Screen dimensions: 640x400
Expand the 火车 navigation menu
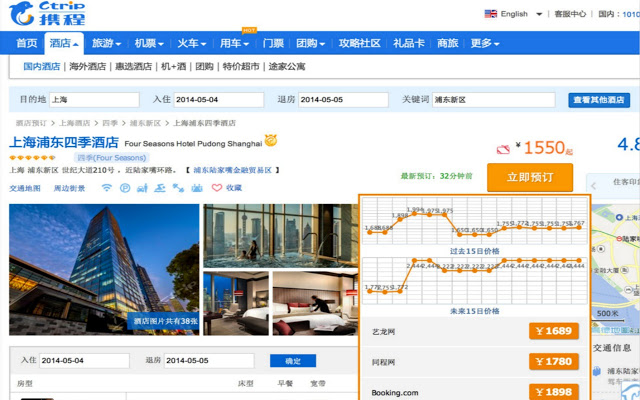pyautogui.click(x=191, y=43)
